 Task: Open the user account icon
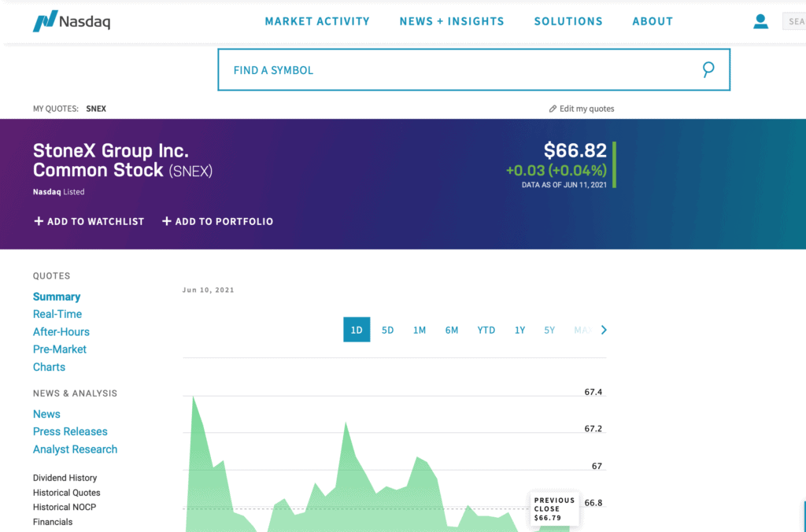coord(760,21)
